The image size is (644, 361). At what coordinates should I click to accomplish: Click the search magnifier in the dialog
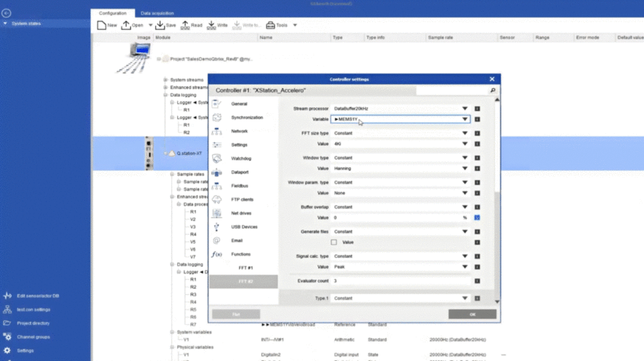pos(492,91)
